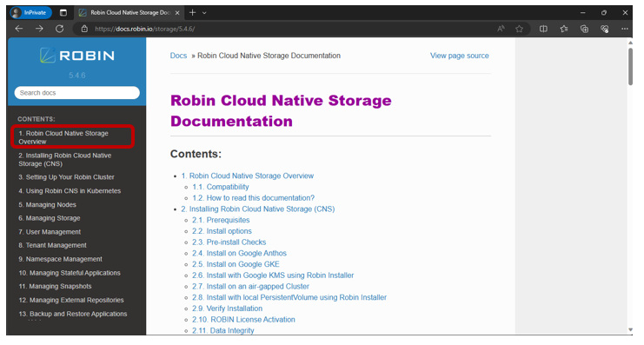Close the Robin Cloud Native Storage tab
Viewport: 644px width, 345px height.
pos(177,13)
